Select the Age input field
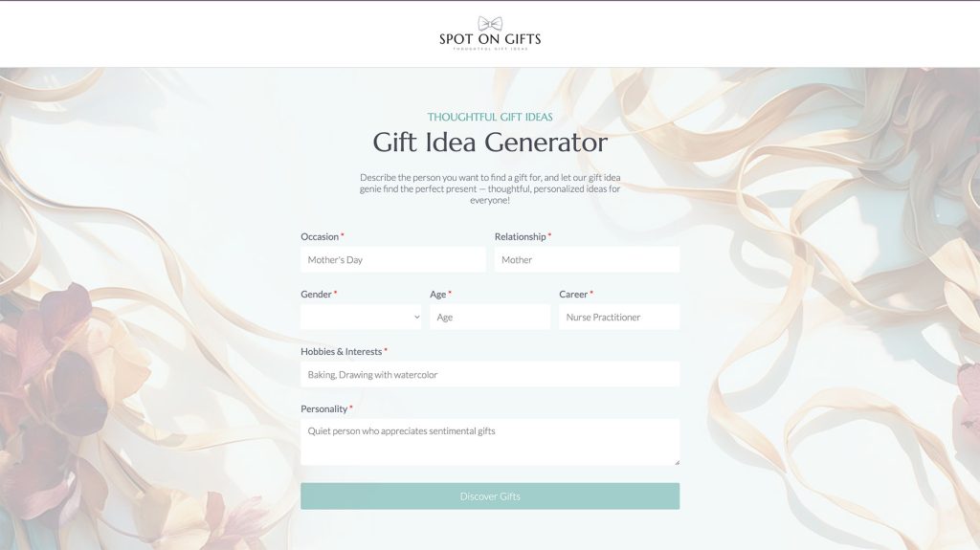The image size is (980, 550). point(489,317)
